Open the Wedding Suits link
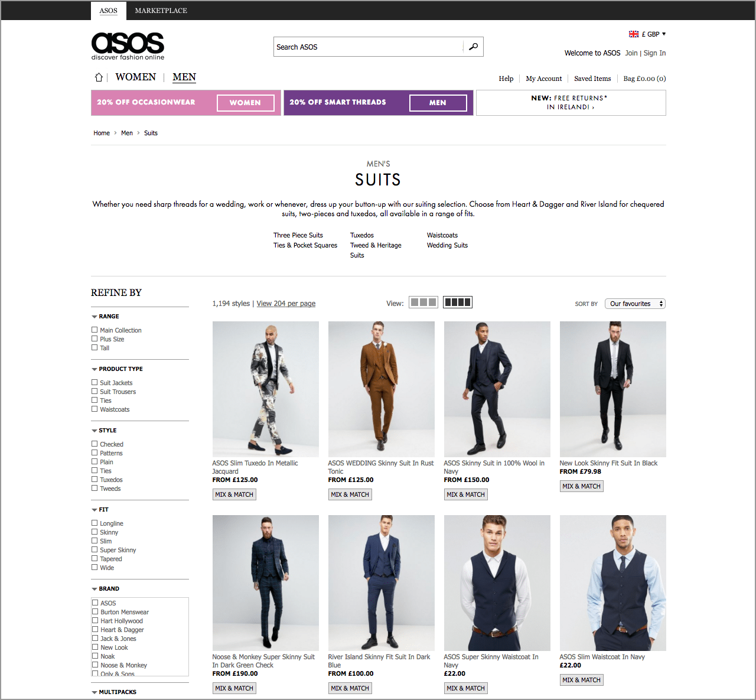Screen dimensions: 756x700 pos(447,245)
